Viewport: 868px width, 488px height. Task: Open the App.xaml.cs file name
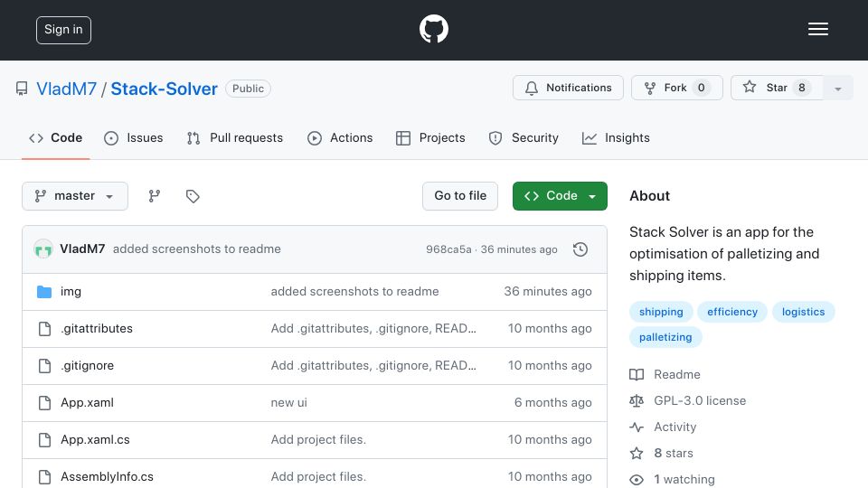click(95, 440)
